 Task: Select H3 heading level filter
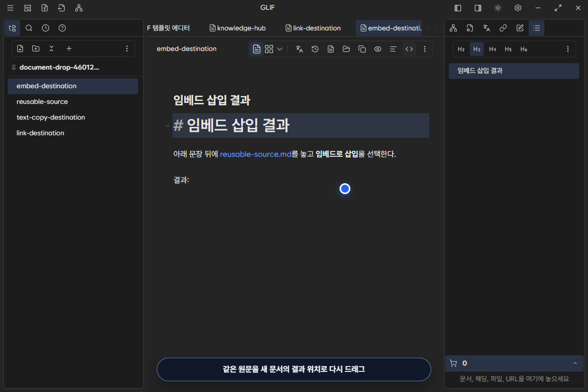tap(477, 49)
